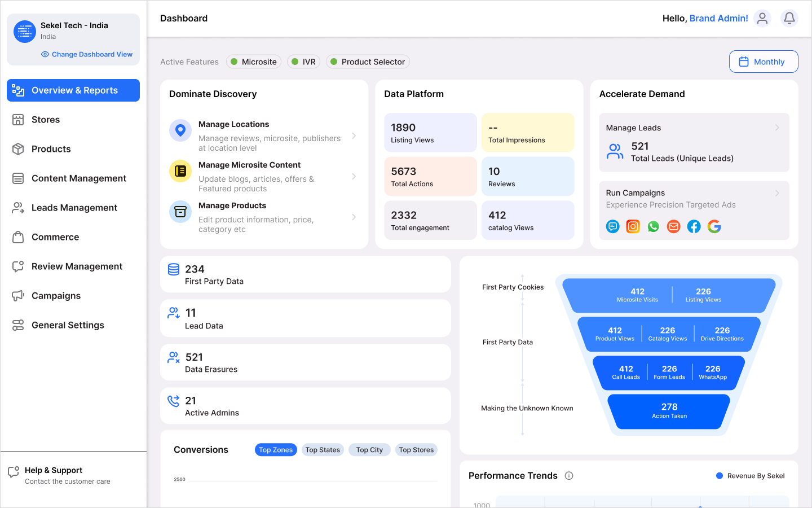Toggle the IVR active feature
Viewport: 812px width, 508px height.
click(x=303, y=62)
